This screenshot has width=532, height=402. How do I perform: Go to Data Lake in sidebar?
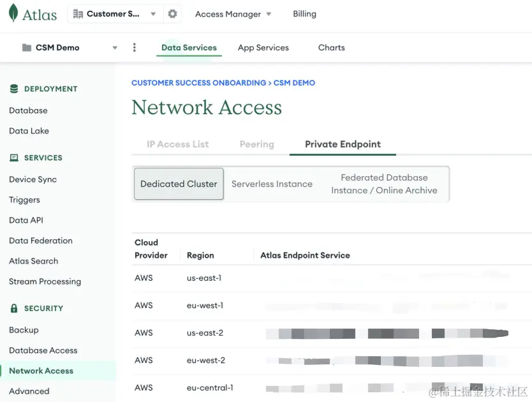tap(29, 131)
